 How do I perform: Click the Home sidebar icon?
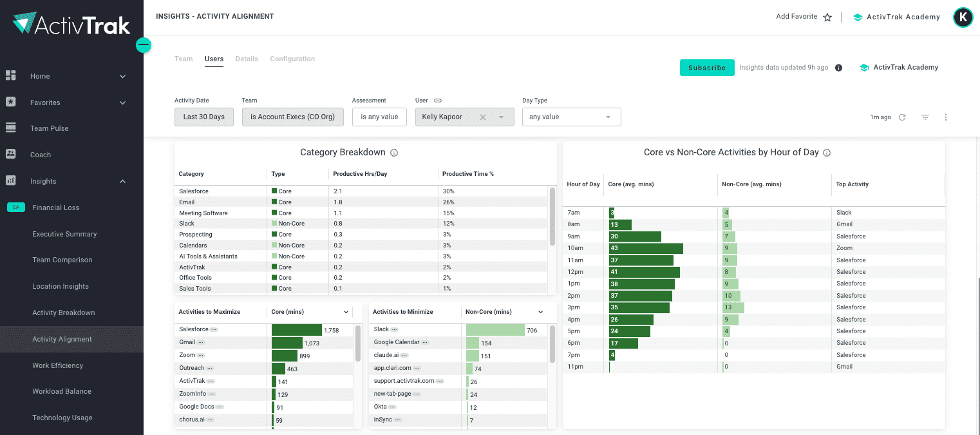click(x=11, y=76)
